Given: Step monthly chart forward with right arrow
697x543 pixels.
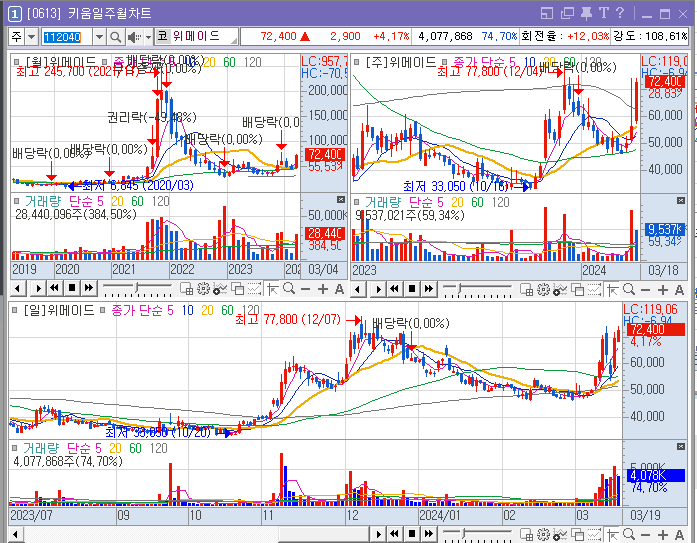Looking at the screenshot, I should (x=38, y=288).
